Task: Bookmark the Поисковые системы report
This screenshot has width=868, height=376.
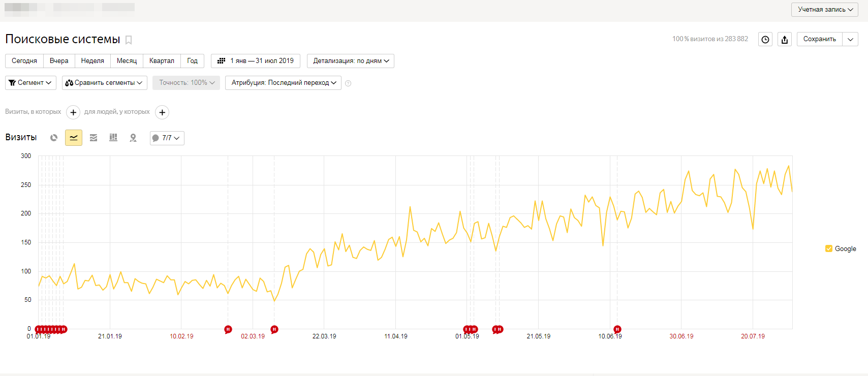Action: pyautogui.click(x=129, y=40)
